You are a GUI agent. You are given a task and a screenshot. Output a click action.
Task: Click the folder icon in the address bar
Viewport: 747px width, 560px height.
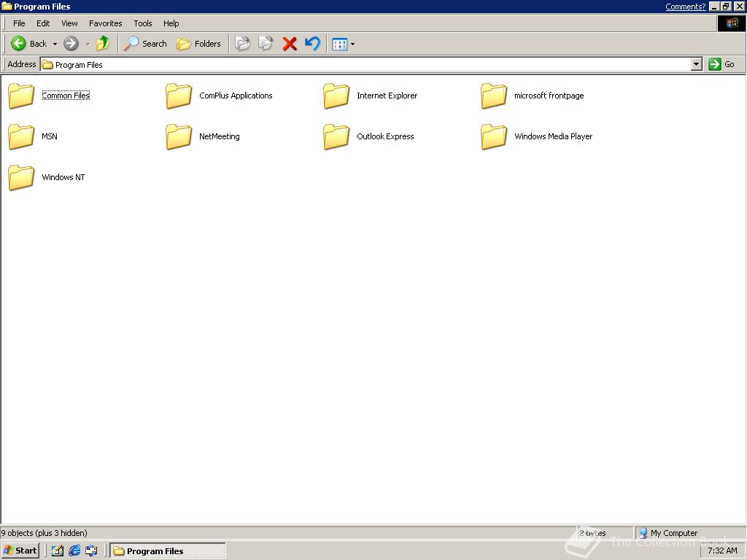pos(47,65)
